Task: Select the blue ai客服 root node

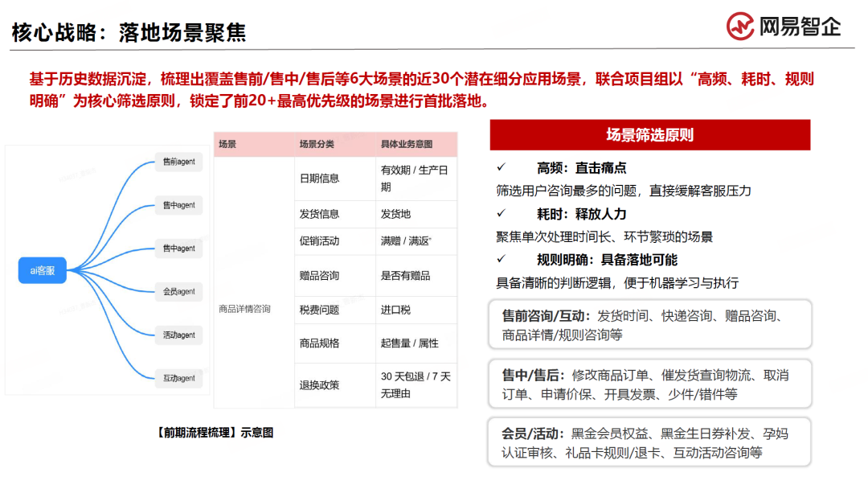Action: click(43, 271)
